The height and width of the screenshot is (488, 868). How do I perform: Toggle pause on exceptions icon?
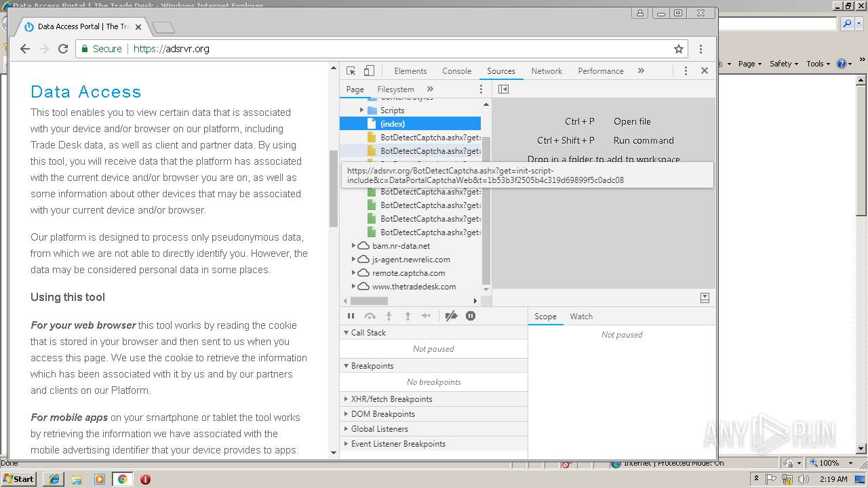pyautogui.click(x=471, y=316)
